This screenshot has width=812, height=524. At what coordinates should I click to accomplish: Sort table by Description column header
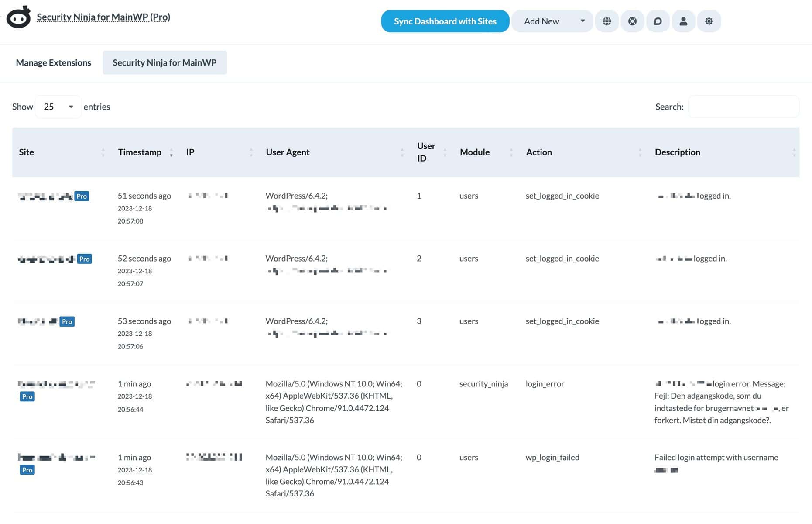pos(677,152)
